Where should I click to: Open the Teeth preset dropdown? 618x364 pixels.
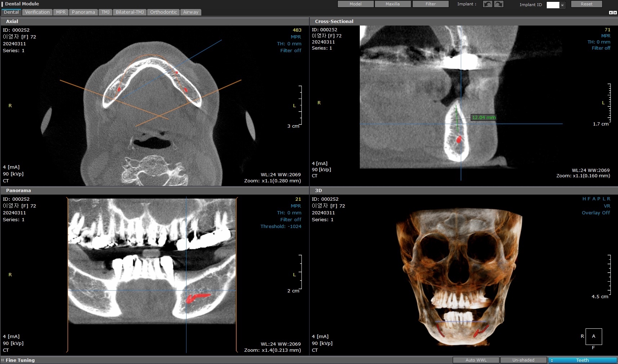point(582,360)
